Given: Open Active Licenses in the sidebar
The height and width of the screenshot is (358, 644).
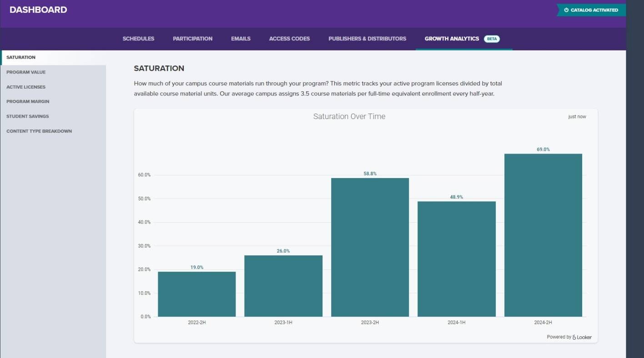Looking at the screenshot, I should (26, 87).
